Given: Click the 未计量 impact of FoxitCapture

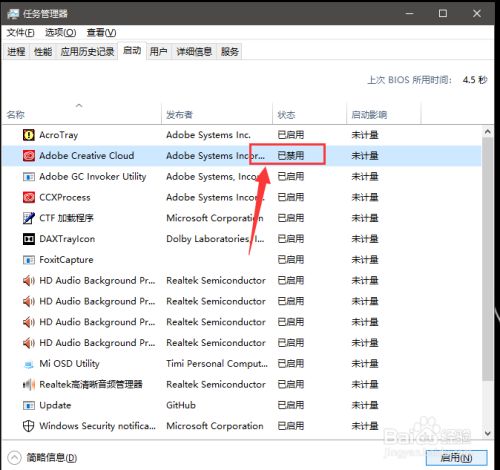Looking at the screenshot, I should click(x=365, y=260).
